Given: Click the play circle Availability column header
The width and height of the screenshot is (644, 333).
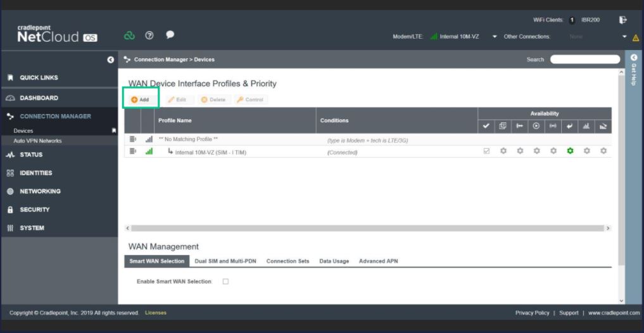Looking at the screenshot, I should pos(536,127).
